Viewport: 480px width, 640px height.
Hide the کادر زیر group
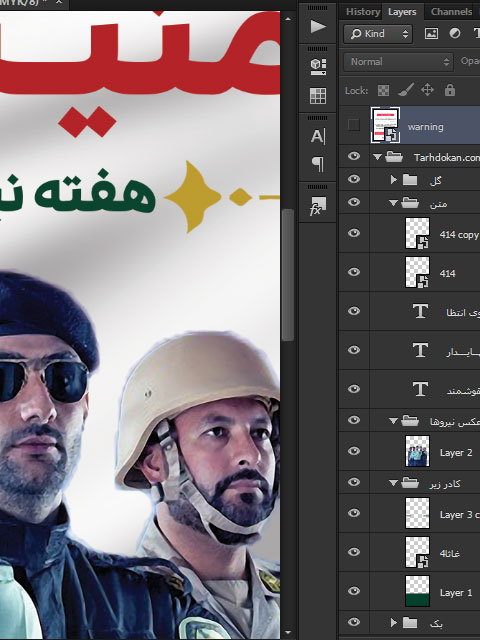point(354,482)
